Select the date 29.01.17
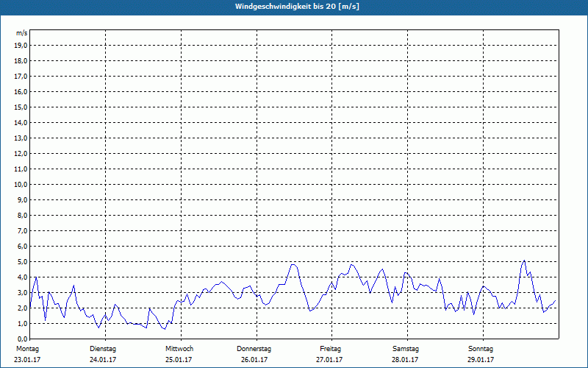Viewport: 588px width, 368px height. pyautogui.click(x=481, y=360)
